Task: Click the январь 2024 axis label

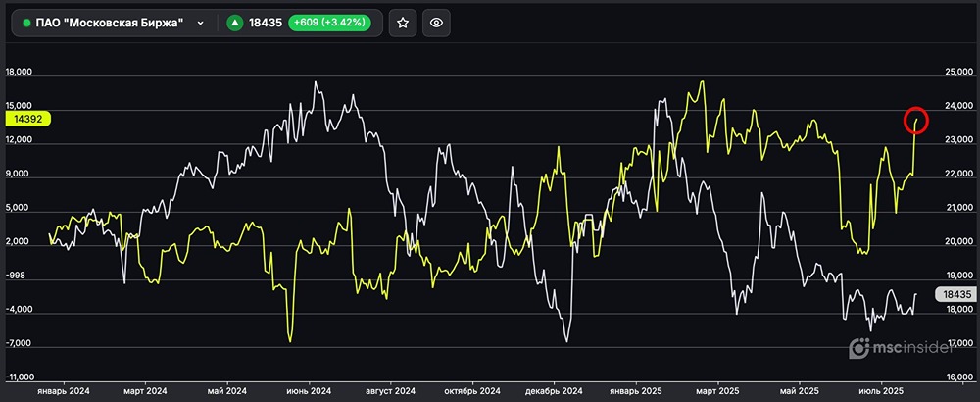Action: 64,391
